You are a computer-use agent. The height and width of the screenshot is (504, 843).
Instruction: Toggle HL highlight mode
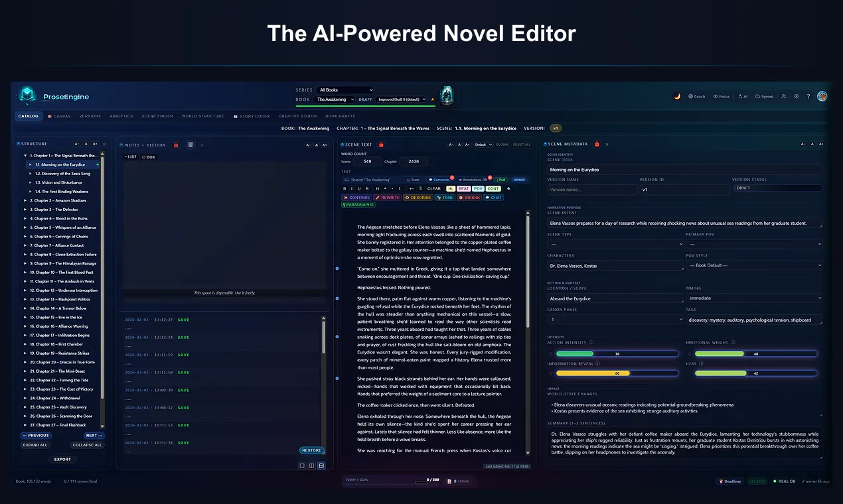(451, 188)
